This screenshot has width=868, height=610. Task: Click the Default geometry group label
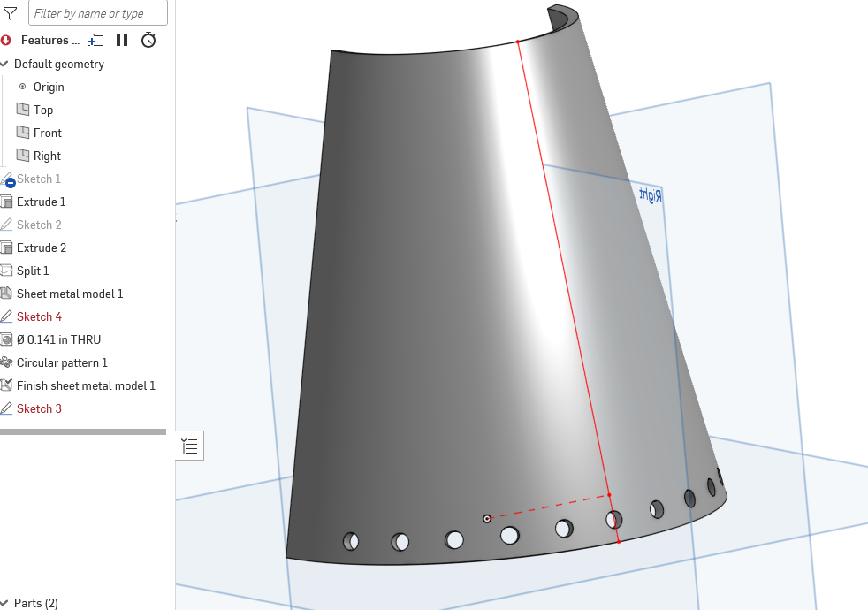(x=58, y=64)
